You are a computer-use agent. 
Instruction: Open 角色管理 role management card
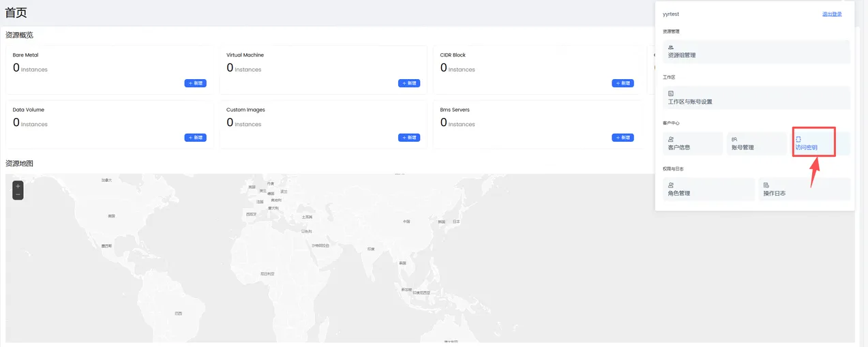click(x=708, y=189)
